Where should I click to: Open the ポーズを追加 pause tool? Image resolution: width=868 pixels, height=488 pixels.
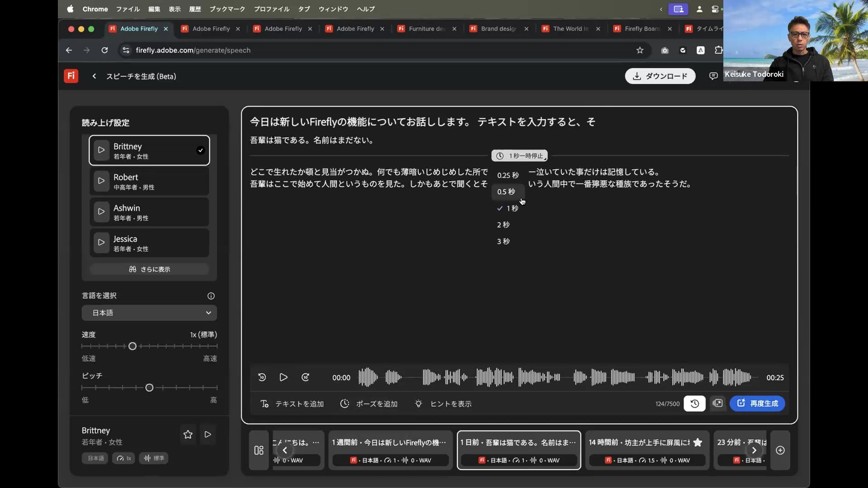pyautogui.click(x=345, y=404)
